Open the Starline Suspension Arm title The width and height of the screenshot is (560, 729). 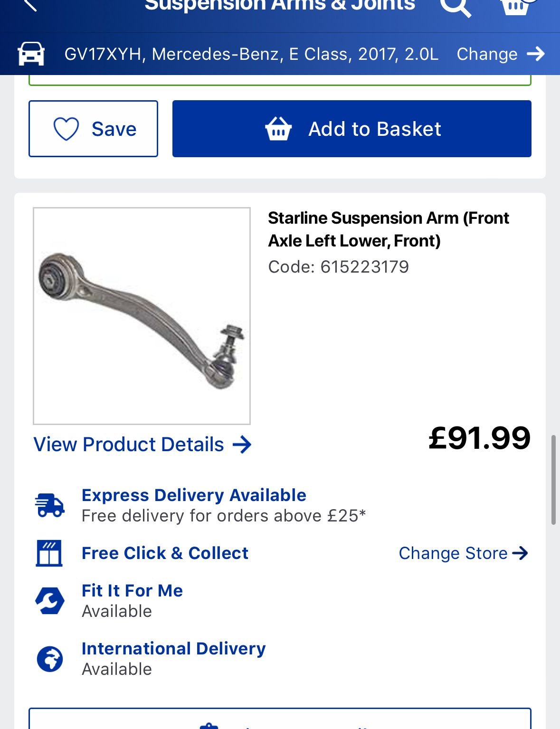click(389, 229)
